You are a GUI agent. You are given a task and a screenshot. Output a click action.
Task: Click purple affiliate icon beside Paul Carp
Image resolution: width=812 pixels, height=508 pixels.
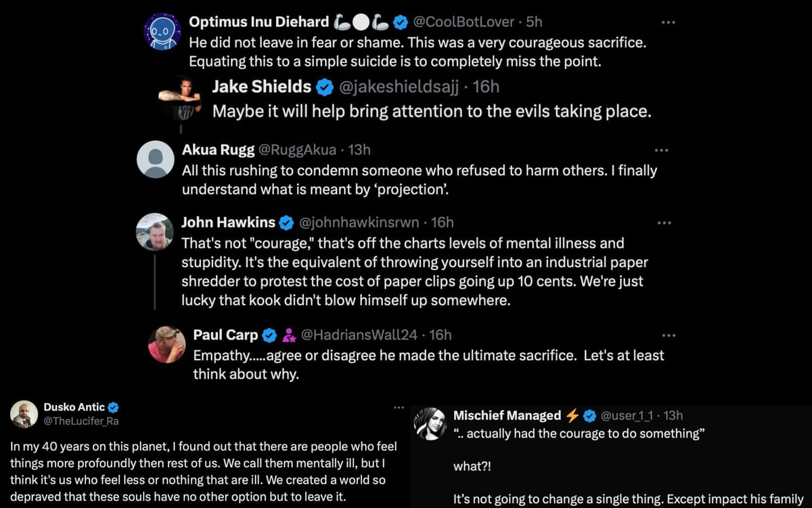pyautogui.click(x=289, y=335)
